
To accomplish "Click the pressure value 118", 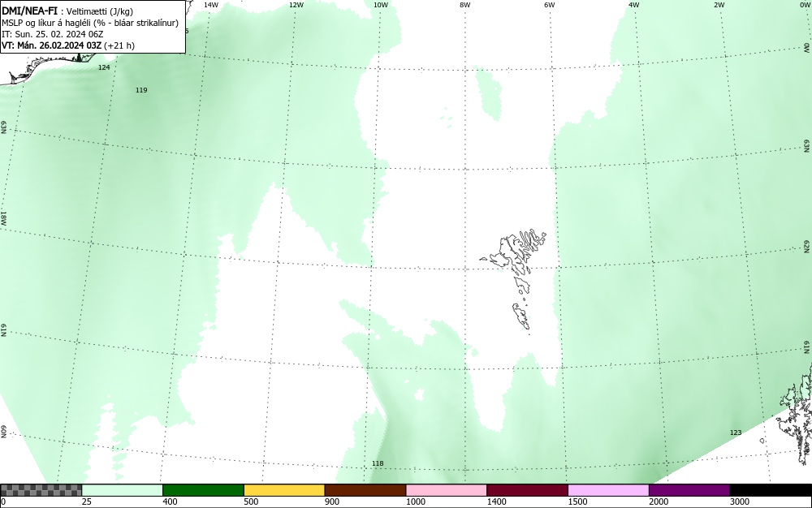I will pyautogui.click(x=378, y=463).
